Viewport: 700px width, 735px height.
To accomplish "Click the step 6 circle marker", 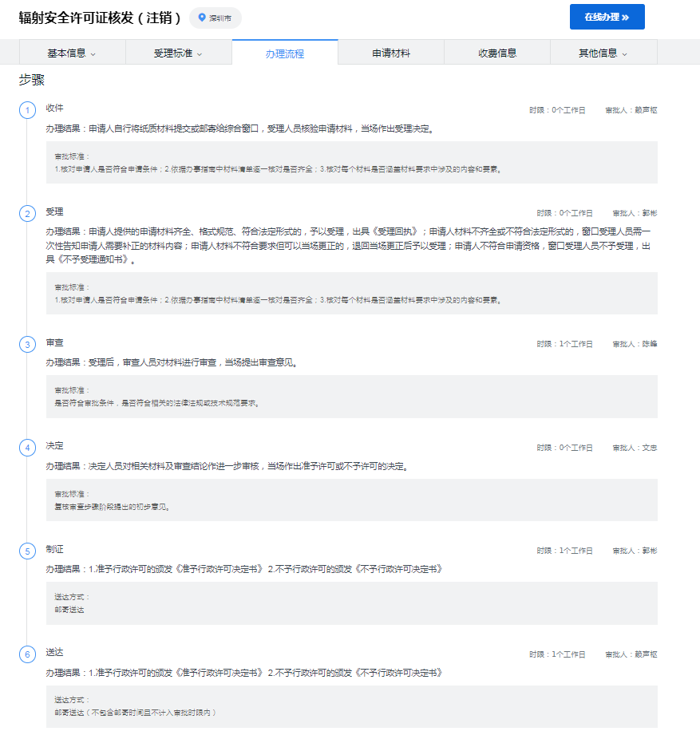I will (28, 654).
